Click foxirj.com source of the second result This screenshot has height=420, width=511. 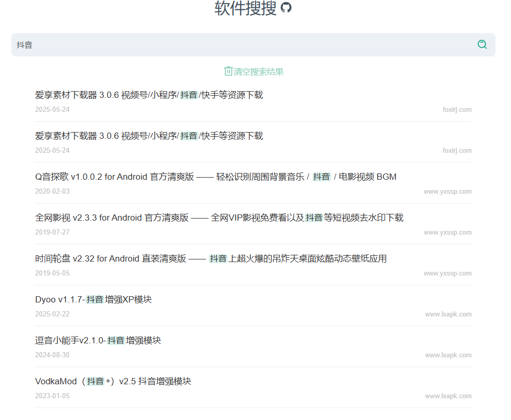457,150
